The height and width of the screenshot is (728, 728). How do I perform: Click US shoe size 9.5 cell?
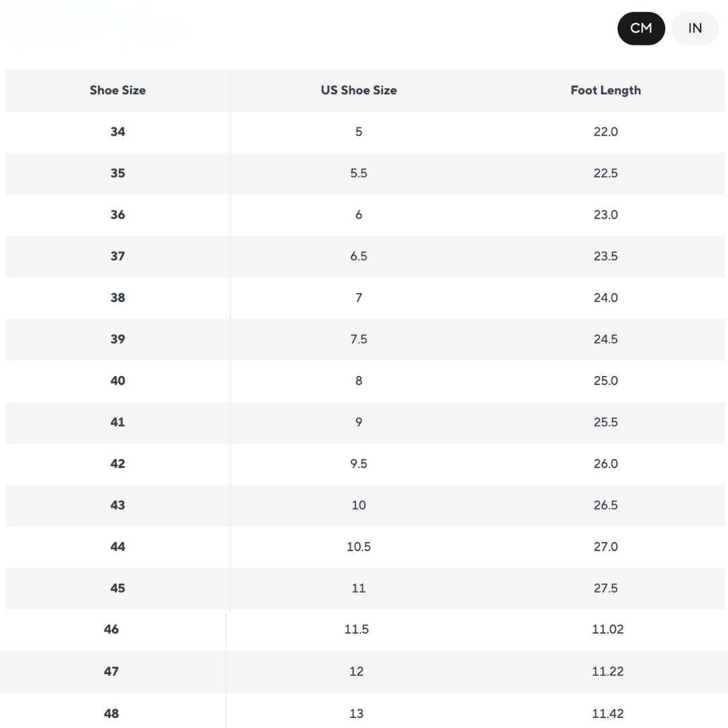tap(359, 464)
